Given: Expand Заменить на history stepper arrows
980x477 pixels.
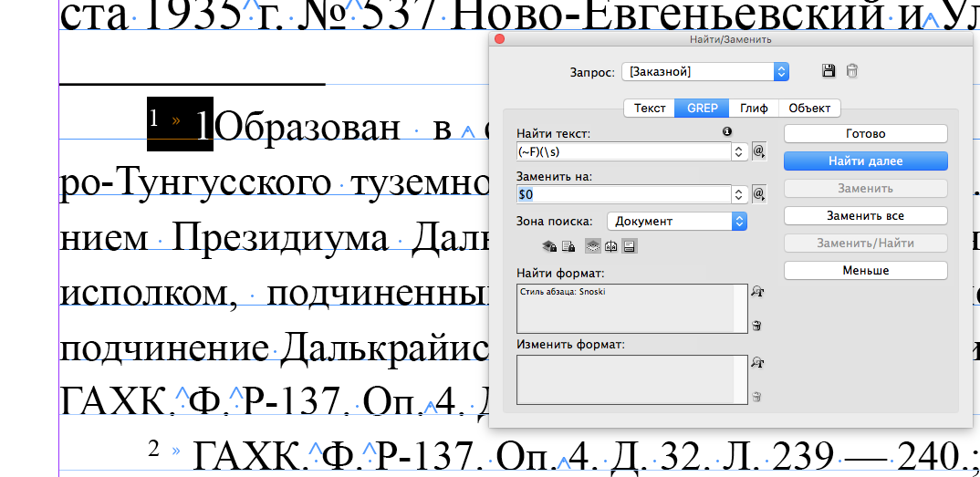Looking at the screenshot, I should [739, 195].
